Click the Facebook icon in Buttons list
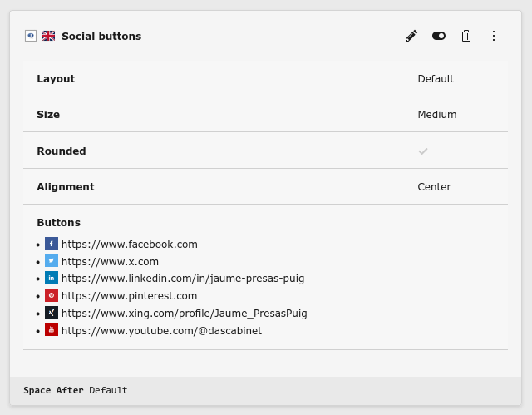Viewport: 532px width, 415px height. click(x=52, y=244)
